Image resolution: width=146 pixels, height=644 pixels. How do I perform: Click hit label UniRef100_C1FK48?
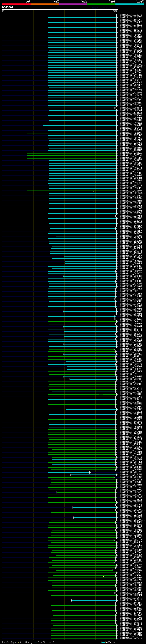click(x=131, y=487)
